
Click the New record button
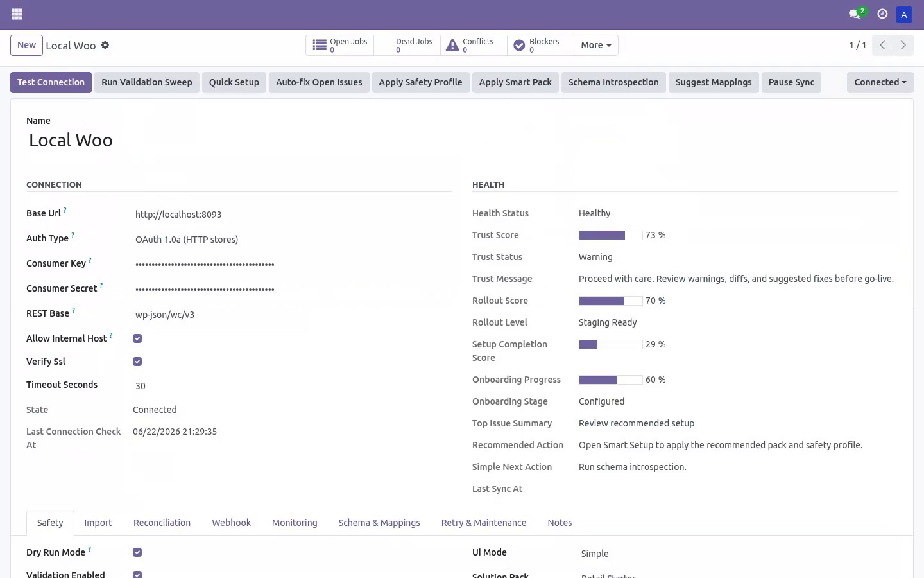(26, 45)
